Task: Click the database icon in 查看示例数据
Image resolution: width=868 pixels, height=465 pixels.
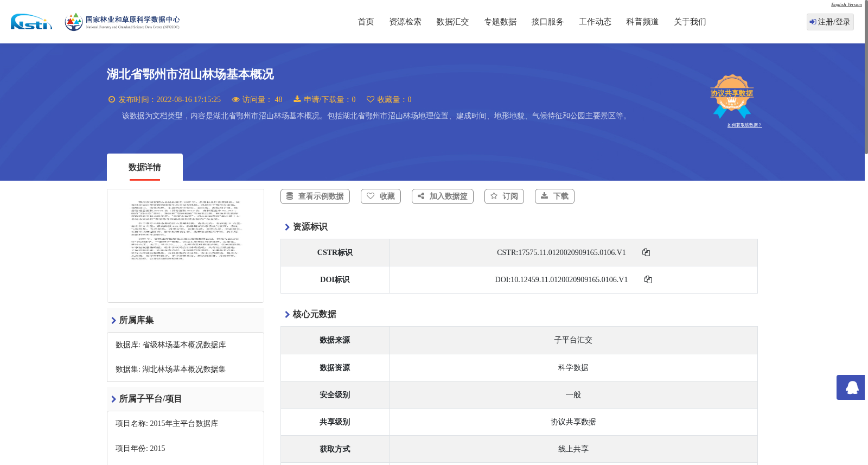Action: [x=290, y=196]
